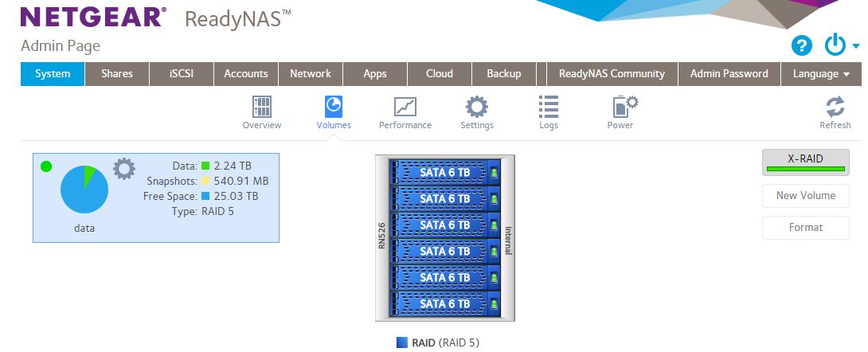View system Logs
Viewport: 868px width, 352px height.
[x=548, y=111]
